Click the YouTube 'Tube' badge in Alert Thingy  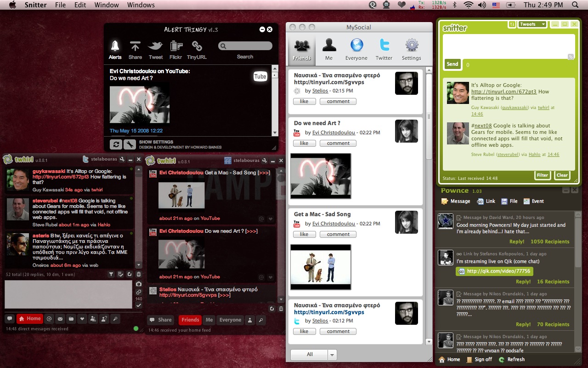(260, 76)
